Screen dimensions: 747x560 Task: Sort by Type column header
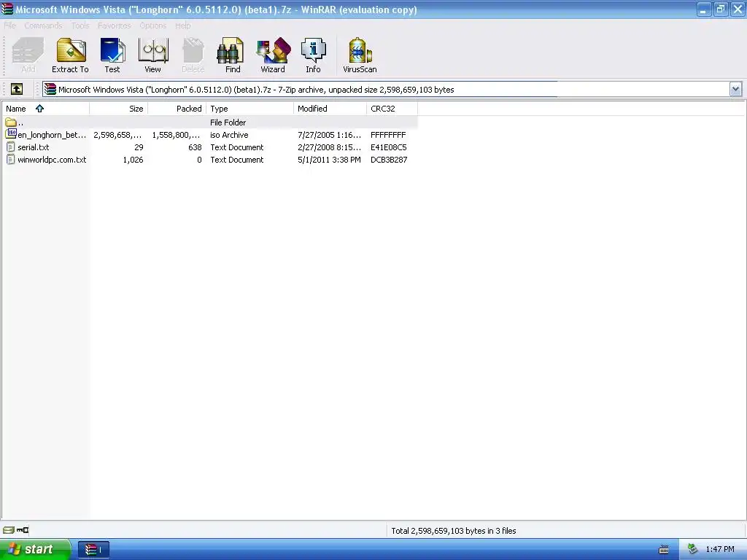pos(249,109)
